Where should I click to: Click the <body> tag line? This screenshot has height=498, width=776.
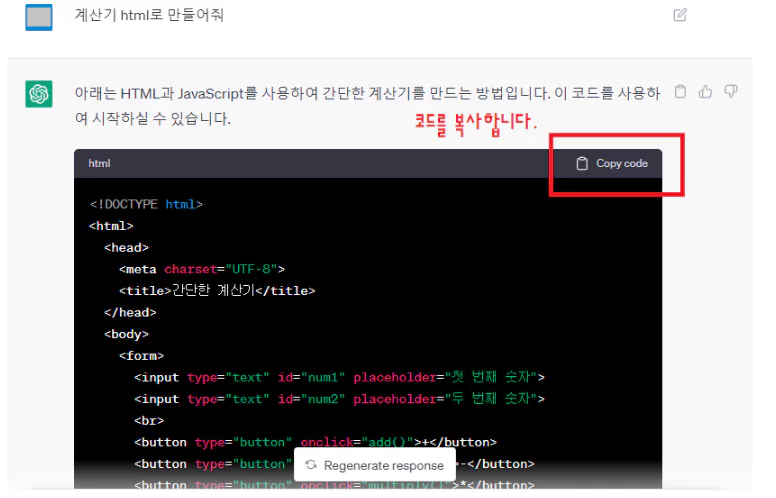click(x=126, y=334)
